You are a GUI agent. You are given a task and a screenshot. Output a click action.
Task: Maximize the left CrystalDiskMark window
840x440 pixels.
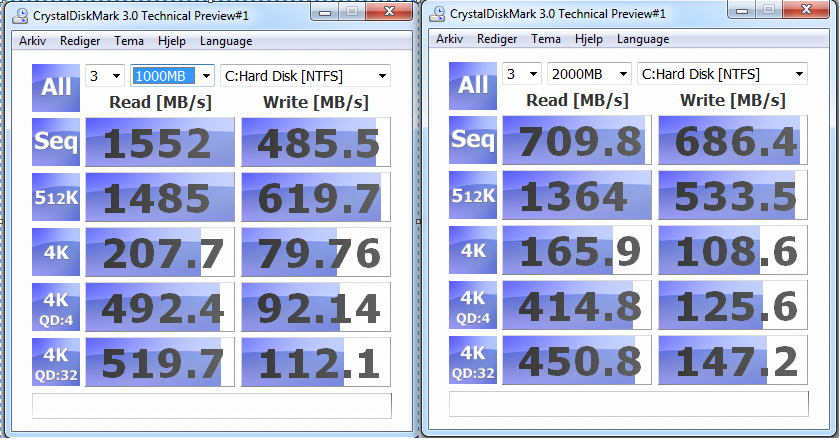(351, 12)
